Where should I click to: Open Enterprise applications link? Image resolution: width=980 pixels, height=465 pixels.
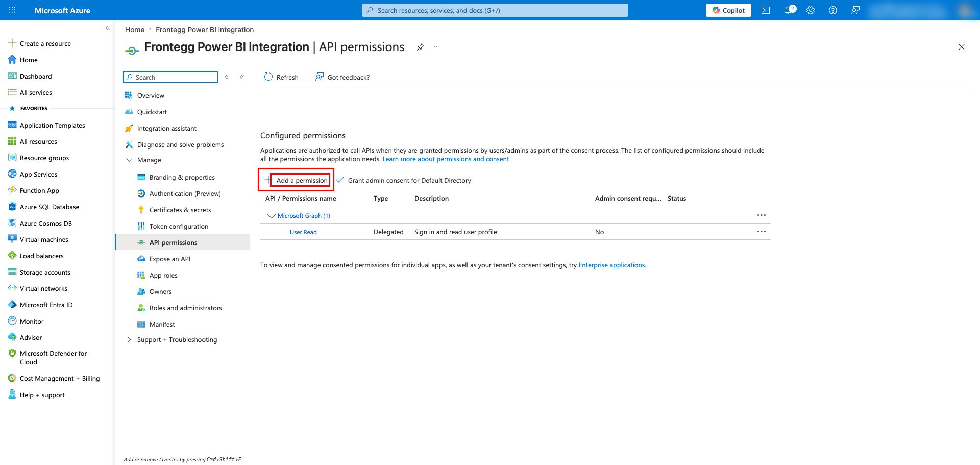click(x=611, y=265)
